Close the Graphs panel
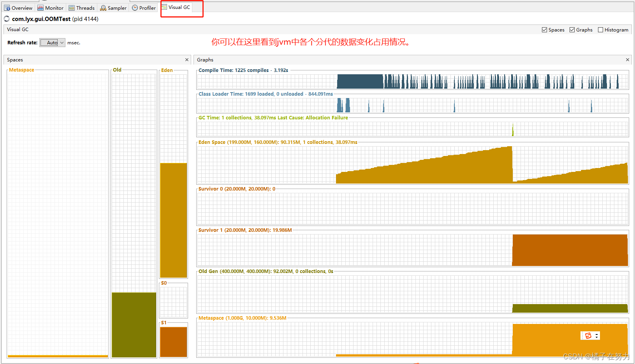This screenshot has width=635, height=364. [x=628, y=59]
